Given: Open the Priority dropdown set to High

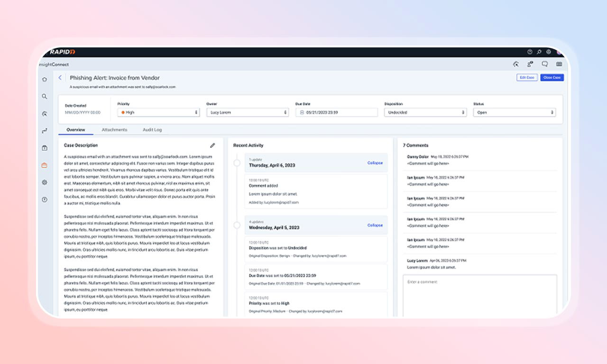Looking at the screenshot, I should [x=159, y=112].
